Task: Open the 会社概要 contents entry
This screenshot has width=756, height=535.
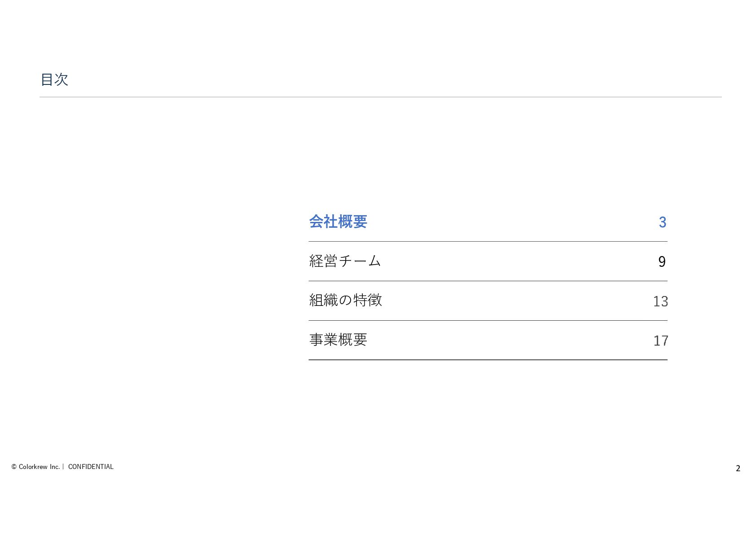Action: [338, 221]
